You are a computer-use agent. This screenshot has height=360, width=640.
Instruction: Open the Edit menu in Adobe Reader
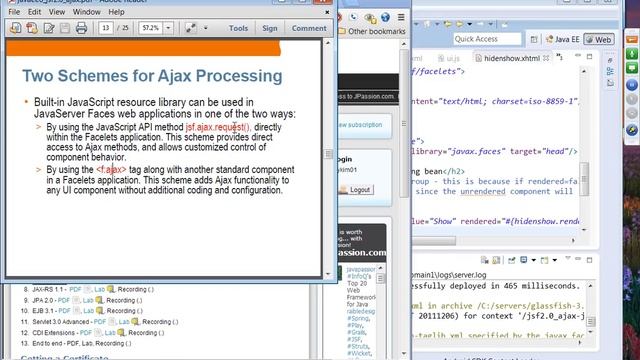coord(34,12)
